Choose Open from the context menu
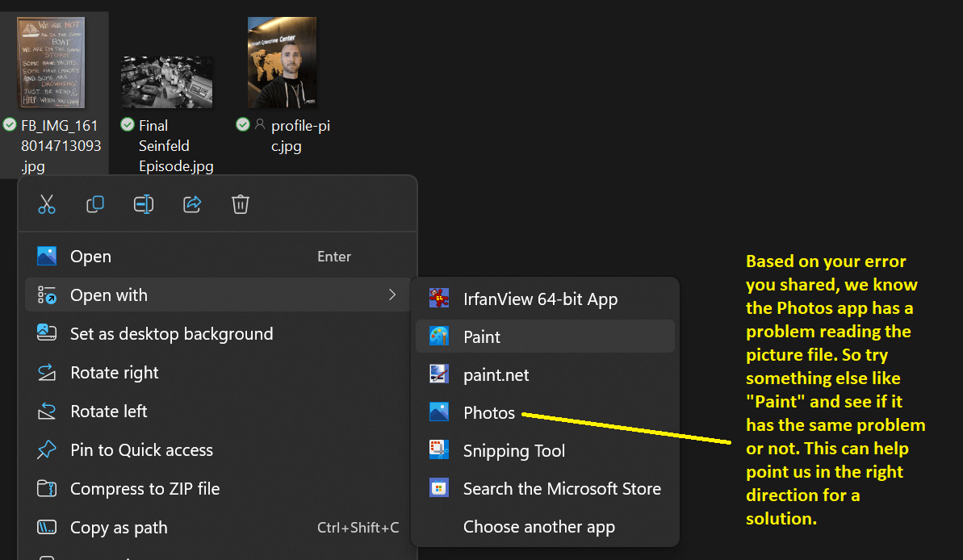The width and height of the screenshot is (963, 560). click(x=217, y=256)
